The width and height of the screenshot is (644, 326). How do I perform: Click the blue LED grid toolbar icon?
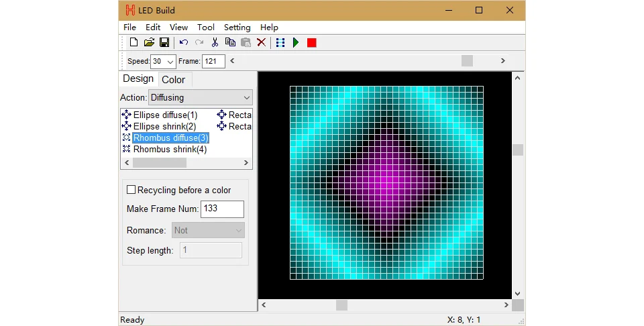click(x=280, y=43)
